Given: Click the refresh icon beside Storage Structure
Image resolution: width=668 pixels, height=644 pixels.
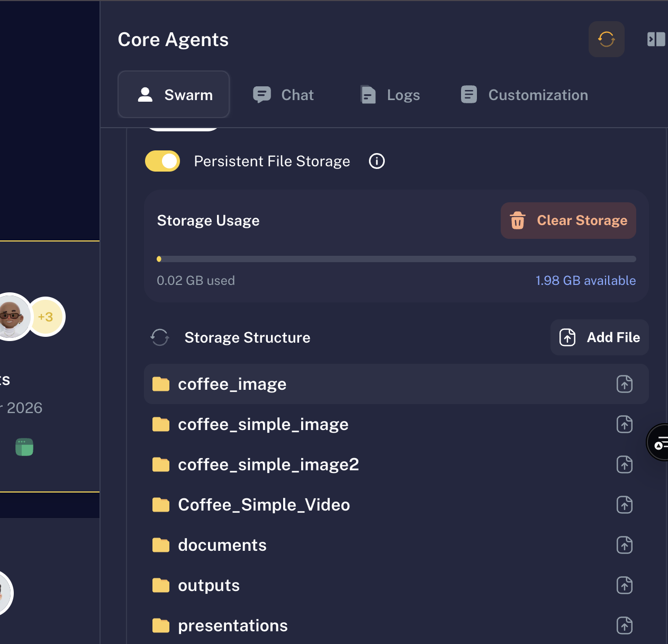Looking at the screenshot, I should 159,337.
